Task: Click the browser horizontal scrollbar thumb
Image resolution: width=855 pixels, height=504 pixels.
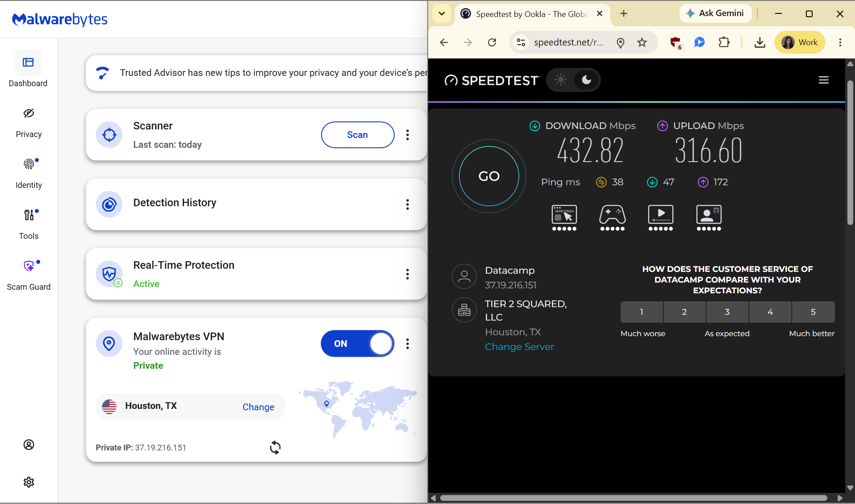Action: (634, 498)
